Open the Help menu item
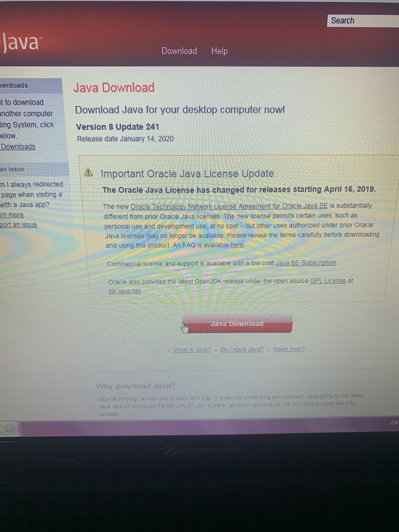The height and width of the screenshot is (532, 399). tap(219, 51)
